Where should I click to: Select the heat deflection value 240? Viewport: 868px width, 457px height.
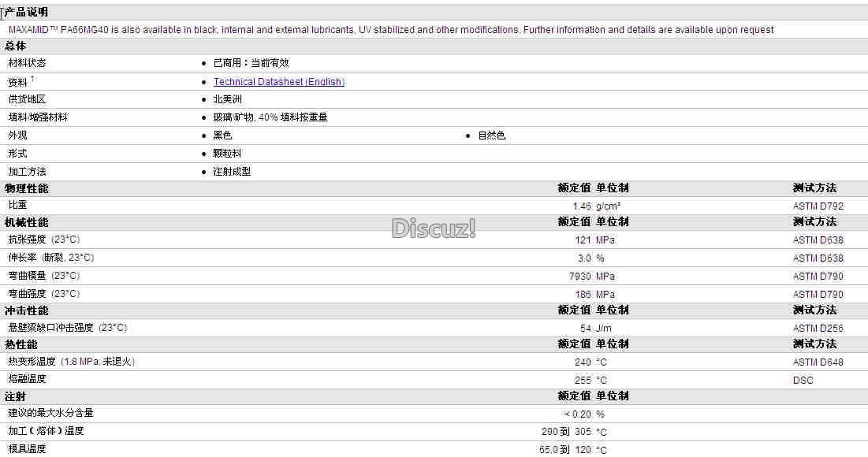pyautogui.click(x=583, y=362)
